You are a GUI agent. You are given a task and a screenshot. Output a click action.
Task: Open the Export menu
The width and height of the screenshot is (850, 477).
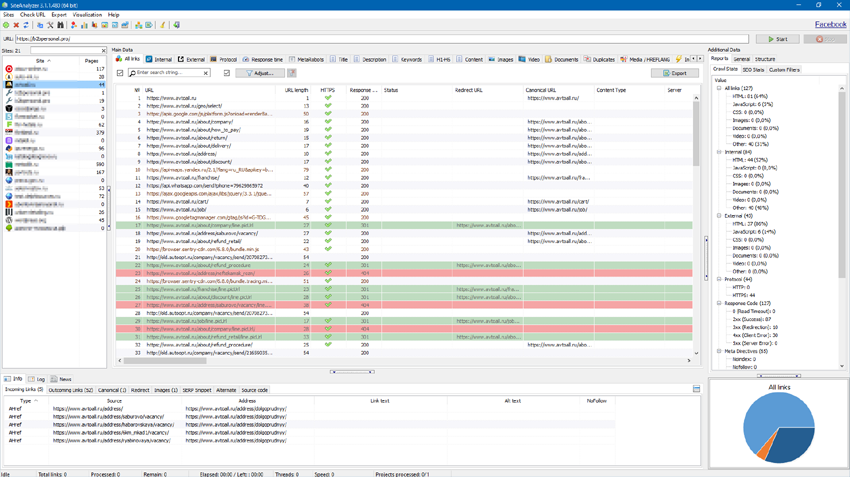pos(59,15)
